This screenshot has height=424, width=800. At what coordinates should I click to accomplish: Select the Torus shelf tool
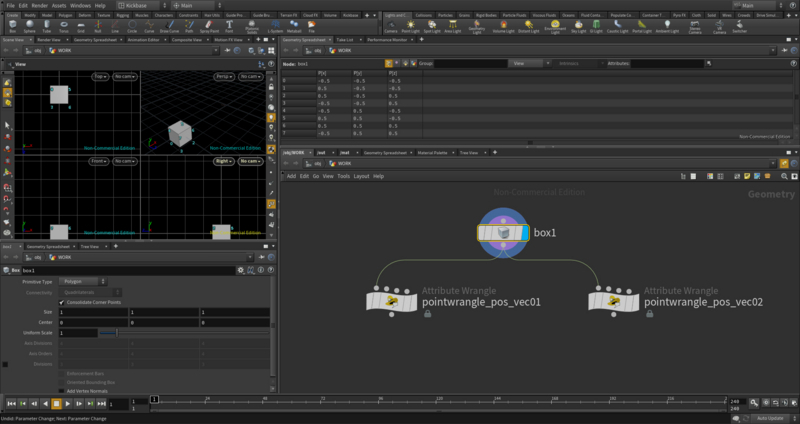pyautogui.click(x=64, y=26)
